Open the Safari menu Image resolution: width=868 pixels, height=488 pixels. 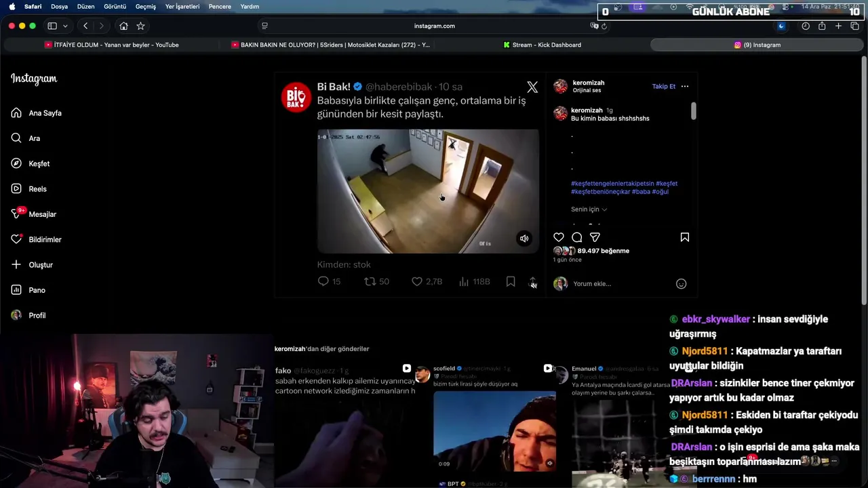click(x=33, y=6)
